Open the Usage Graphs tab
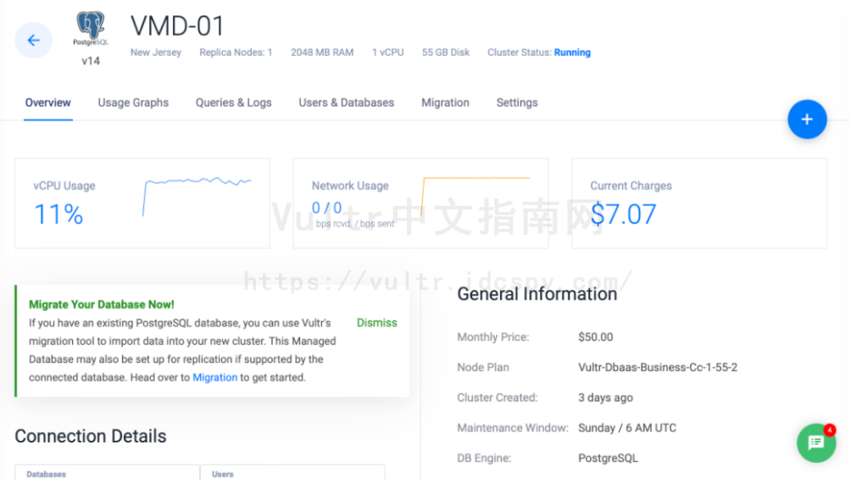 pos(133,103)
